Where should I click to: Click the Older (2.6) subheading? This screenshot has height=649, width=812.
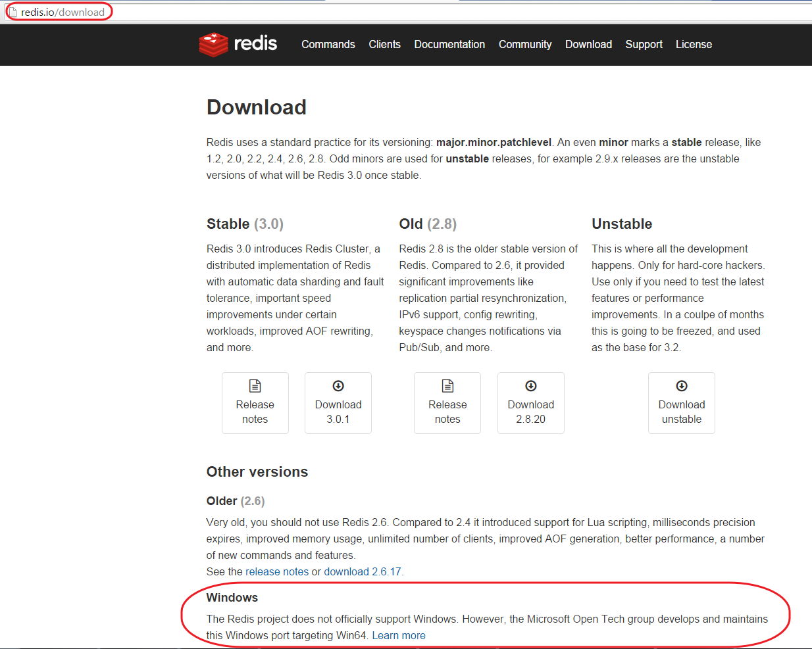pos(236,501)
